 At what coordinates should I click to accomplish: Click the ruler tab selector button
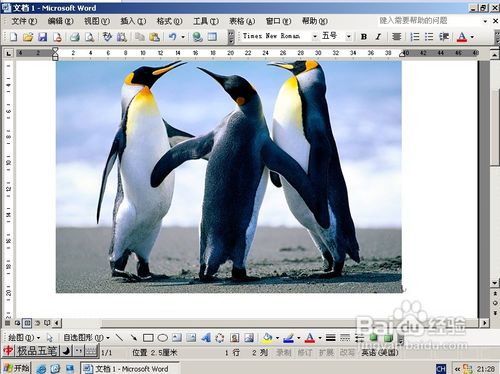pos(8,53)
